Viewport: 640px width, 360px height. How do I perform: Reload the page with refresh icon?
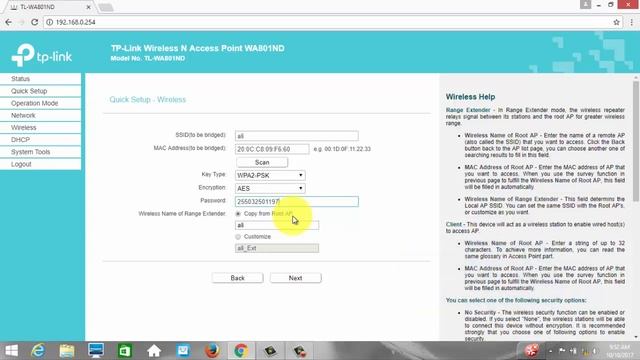click(35, 22)
